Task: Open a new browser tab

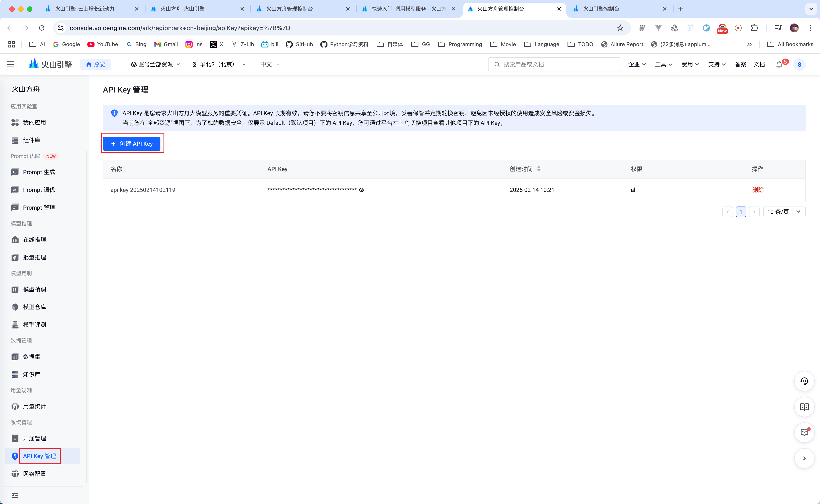Action: (x=681, y=9)
